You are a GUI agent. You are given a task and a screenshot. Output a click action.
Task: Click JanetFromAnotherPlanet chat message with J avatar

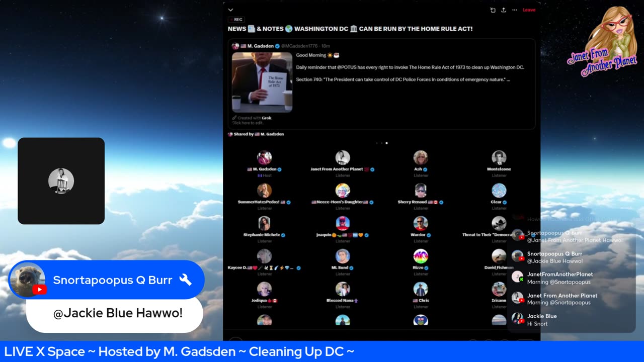[559, 278]
